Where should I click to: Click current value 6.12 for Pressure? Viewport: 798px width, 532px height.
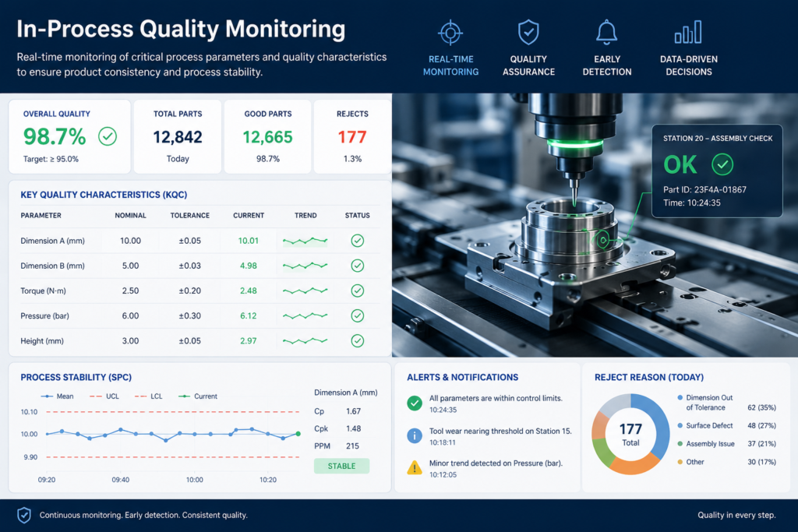pyautogui.click(x=249, y=315)
